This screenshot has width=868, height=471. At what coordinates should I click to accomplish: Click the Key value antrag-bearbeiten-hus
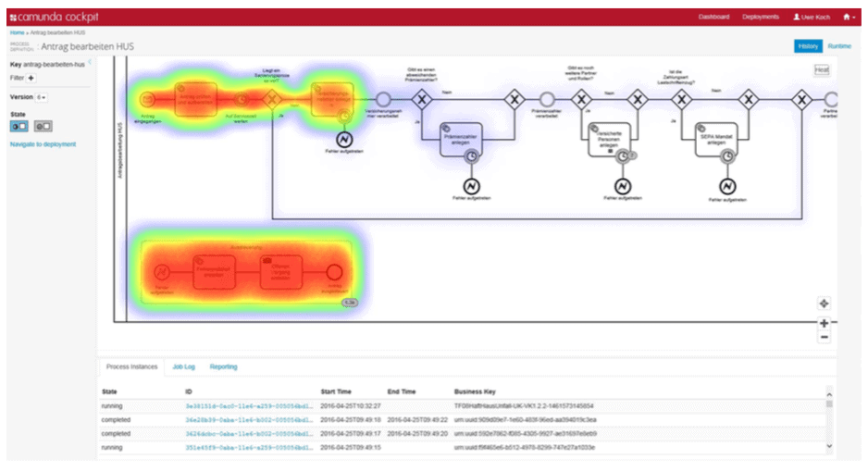point(54,65)
